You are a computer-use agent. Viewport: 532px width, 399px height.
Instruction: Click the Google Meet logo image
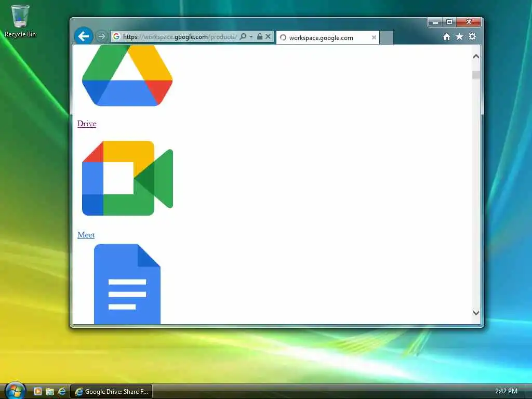pyautogui.click(x=128, y=178)
